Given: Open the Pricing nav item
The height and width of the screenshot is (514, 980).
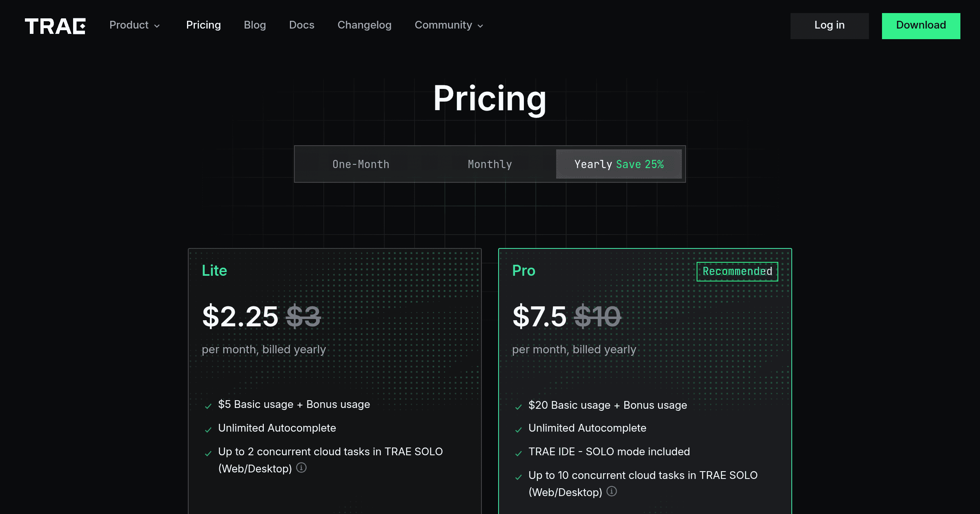Looking at the screenshot, I should (x=203, y=25).
